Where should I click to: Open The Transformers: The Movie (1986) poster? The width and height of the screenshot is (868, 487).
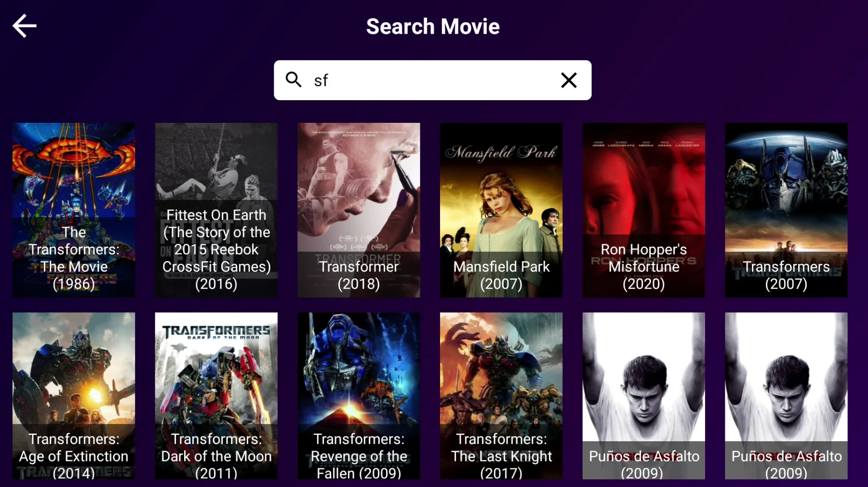pos(74,210)
